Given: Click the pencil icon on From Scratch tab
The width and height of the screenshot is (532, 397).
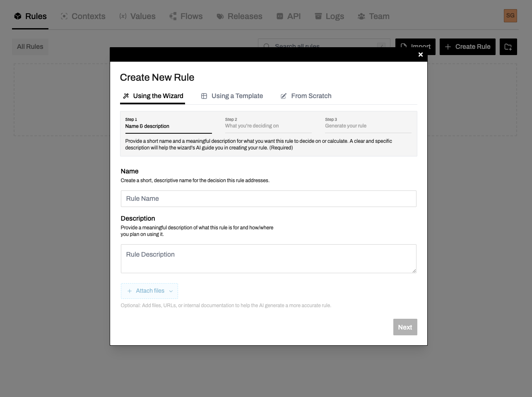Looking at the screenshot, I should (x=284, y=96).
